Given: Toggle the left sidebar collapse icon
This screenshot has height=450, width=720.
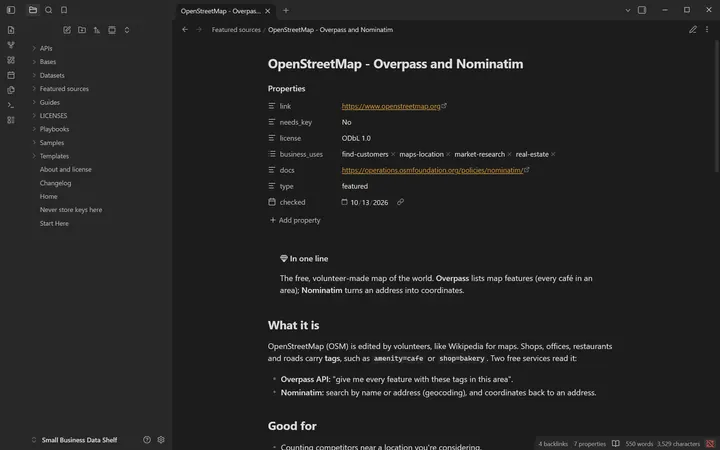Looking at the screenshot, I should click(11, 10).
